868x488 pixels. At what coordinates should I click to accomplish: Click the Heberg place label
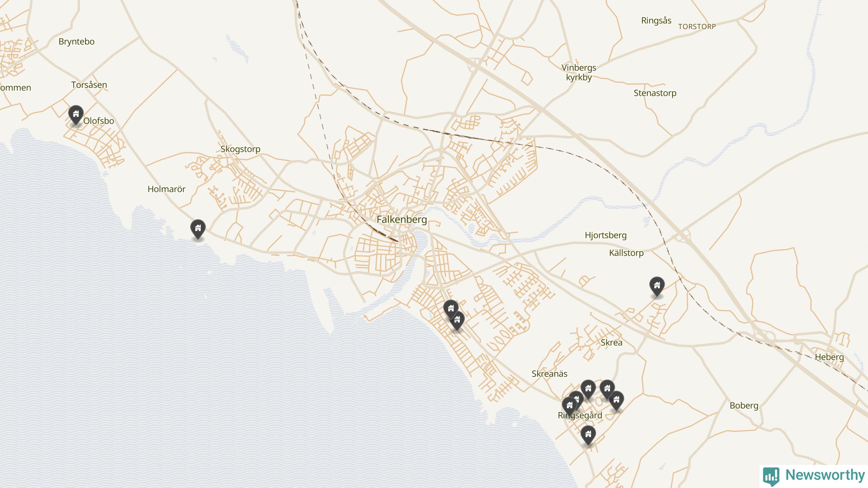pyautogui.click(x=829, y=357)
